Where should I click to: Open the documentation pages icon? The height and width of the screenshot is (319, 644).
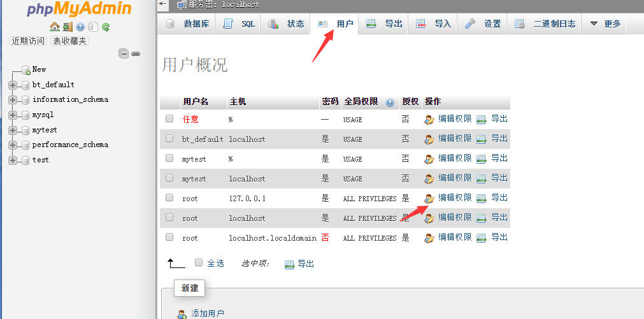93,27
